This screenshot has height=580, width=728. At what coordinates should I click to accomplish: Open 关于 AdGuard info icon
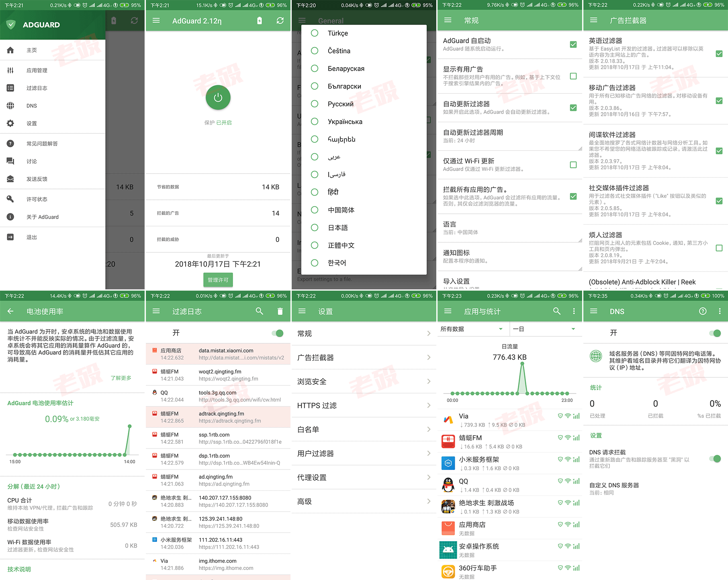point(10,217)
